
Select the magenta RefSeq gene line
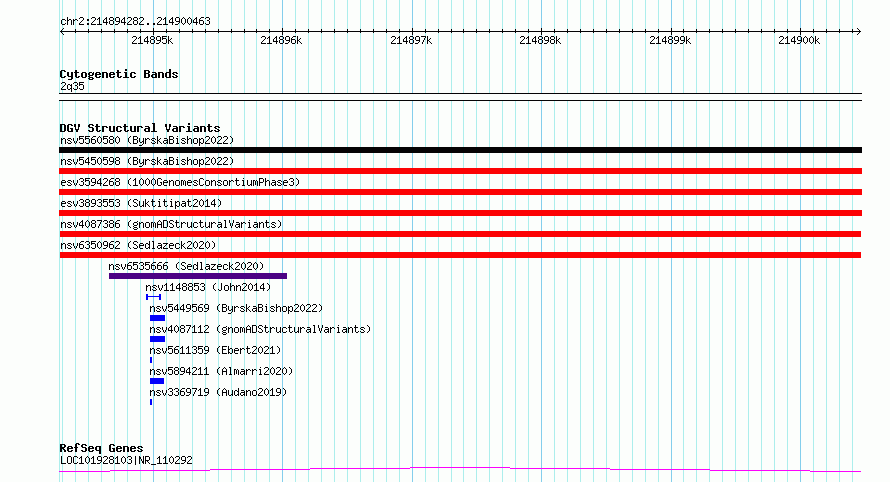pyautogui.click(x=460, y=469)
